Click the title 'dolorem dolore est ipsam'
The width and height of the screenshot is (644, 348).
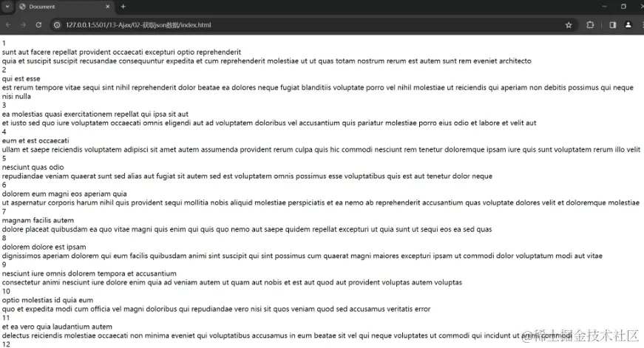tap(44, 247)
